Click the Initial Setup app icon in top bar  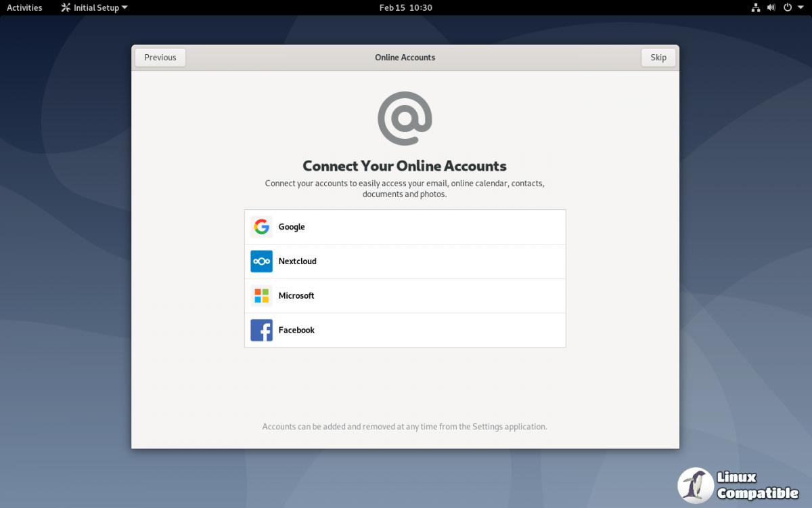point(66,7)
